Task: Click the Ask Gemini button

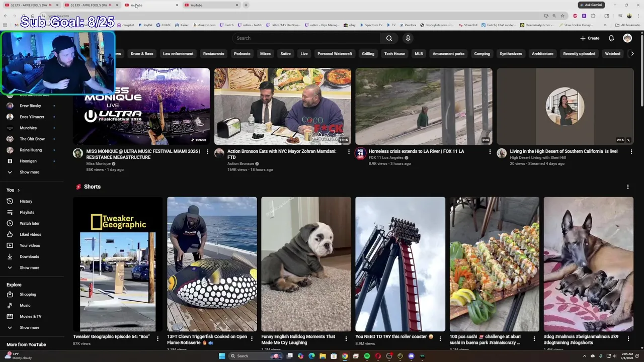Action: tap(591, 5)
